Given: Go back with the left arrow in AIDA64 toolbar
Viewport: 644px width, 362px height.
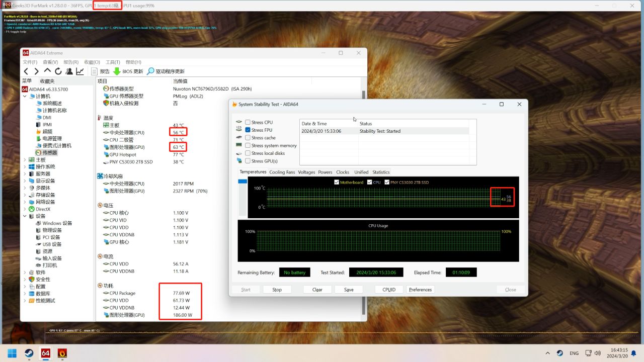Looking at the screenshot, I should click(x=26, y=71).
